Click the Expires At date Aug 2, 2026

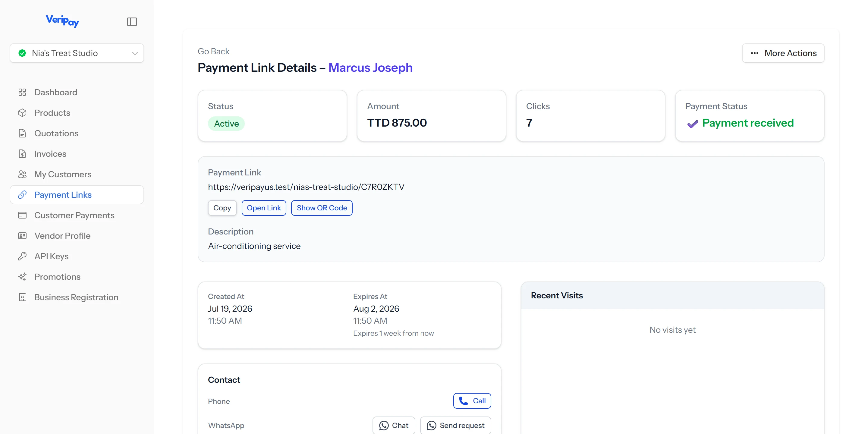tap(376, 309)
